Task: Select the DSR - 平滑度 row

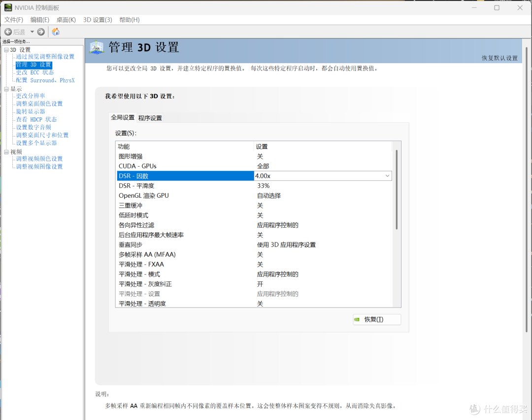Action: (254, 186)
